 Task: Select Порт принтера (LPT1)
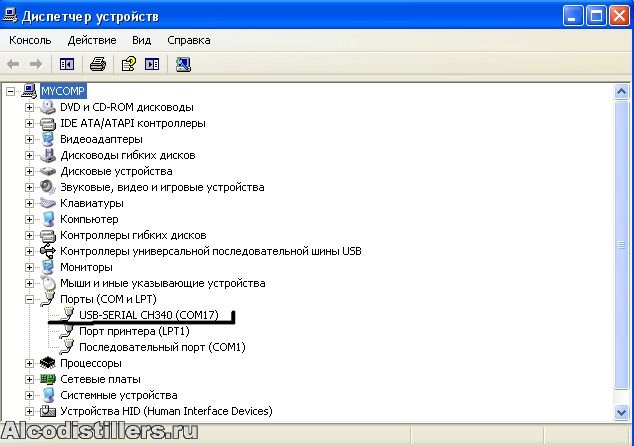click(134, 331)
